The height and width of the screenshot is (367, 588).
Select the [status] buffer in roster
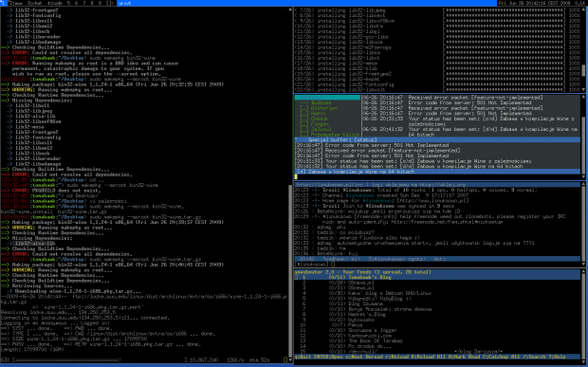tap(327, 97)
